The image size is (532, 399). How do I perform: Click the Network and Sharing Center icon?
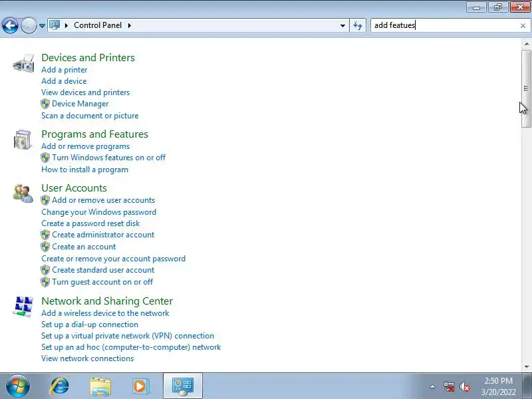tap(23, 307)
